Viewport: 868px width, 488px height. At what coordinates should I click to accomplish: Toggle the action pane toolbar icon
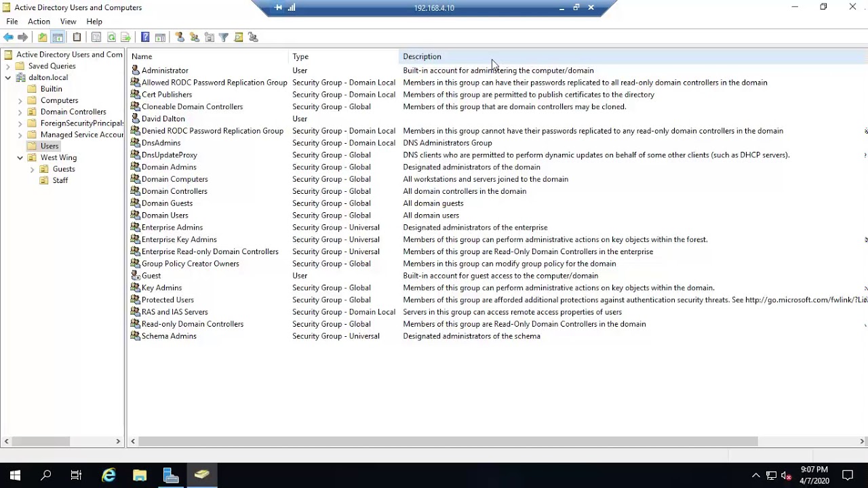click(x=160, y=37)
